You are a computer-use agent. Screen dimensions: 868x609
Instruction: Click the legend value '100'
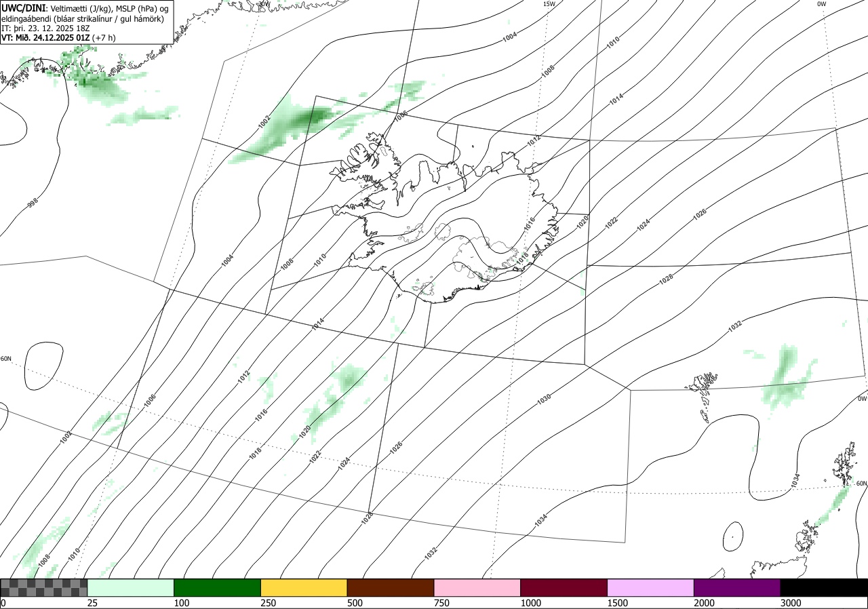(182, 603)
